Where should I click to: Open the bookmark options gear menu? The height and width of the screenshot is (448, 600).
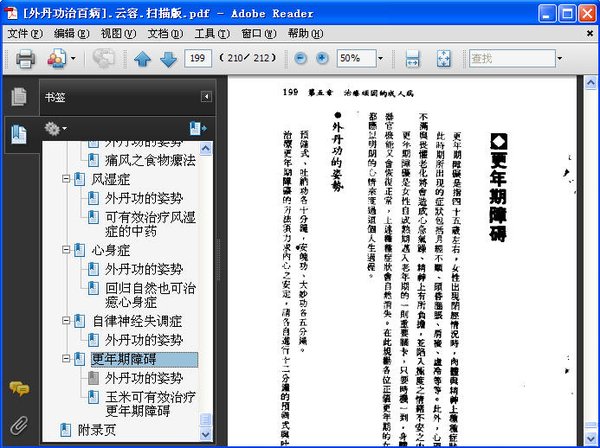(x=55, y=129)
